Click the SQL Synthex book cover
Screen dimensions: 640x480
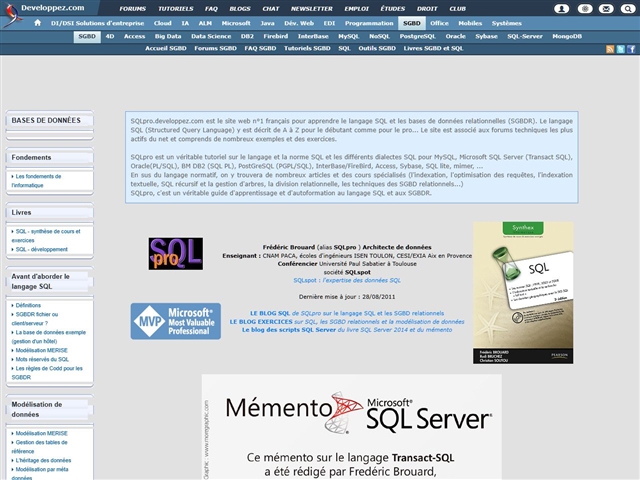(523, 293)
